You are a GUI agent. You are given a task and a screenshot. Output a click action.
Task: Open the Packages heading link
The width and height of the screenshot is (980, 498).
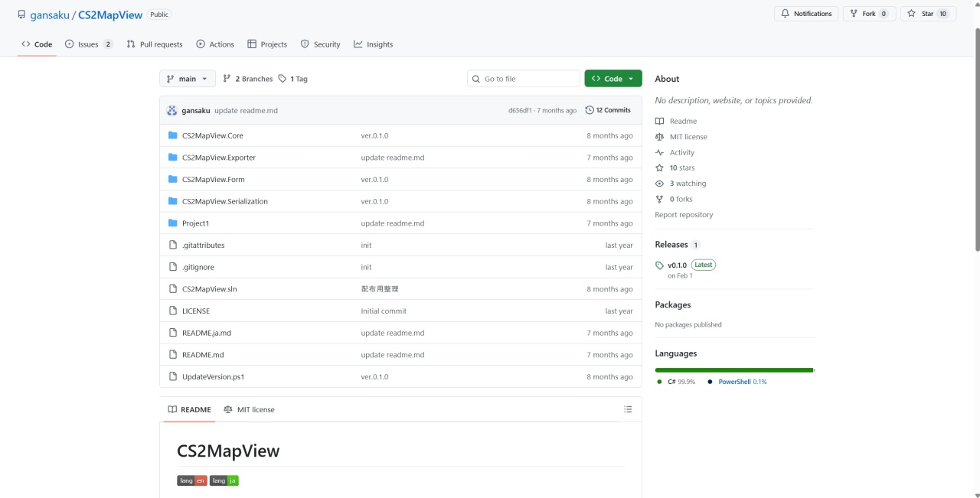click(x=673, y=304)
